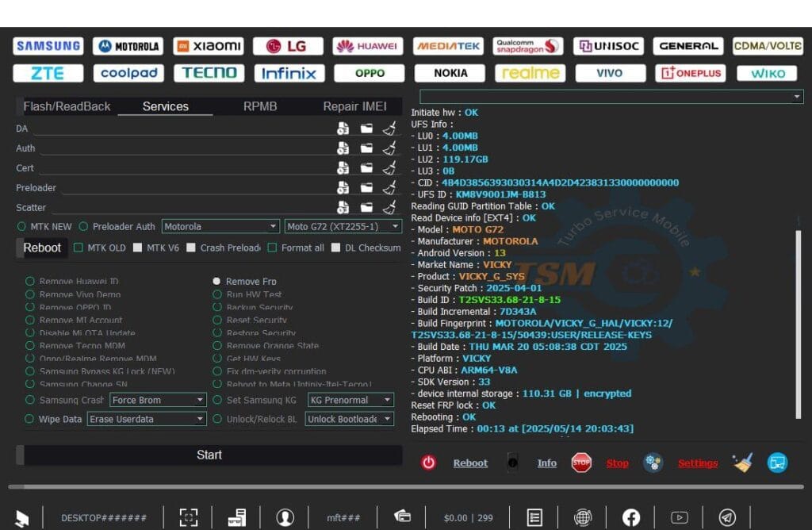Clear the Preloader field with broom icon
This screenshot has height=530, width=812.
click(389, 187)
